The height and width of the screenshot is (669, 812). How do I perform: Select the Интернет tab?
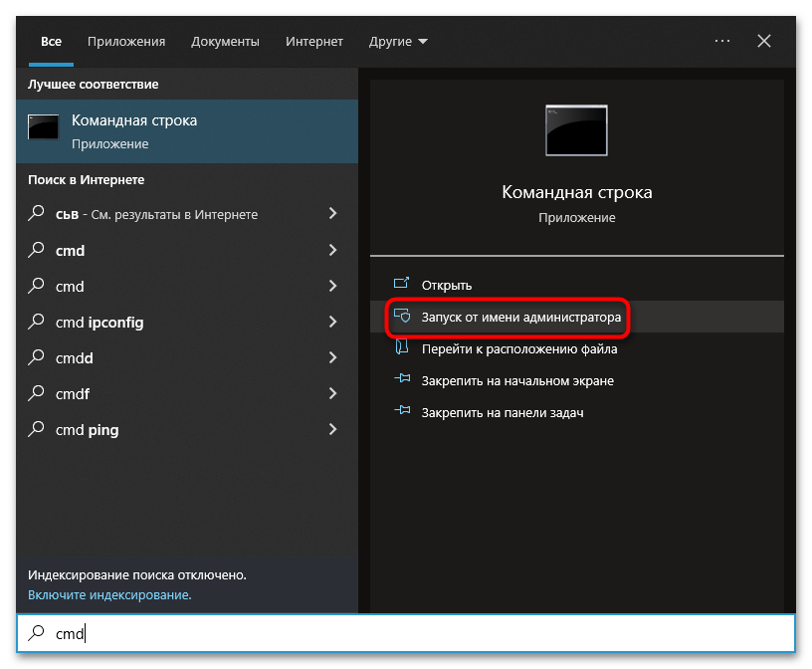click(x=314, y=42)
